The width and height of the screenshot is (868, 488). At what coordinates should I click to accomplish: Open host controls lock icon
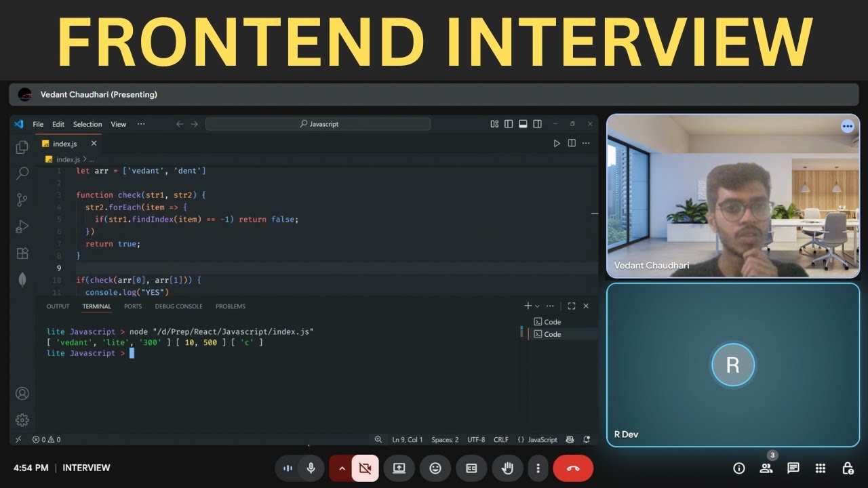coord(848,468)
